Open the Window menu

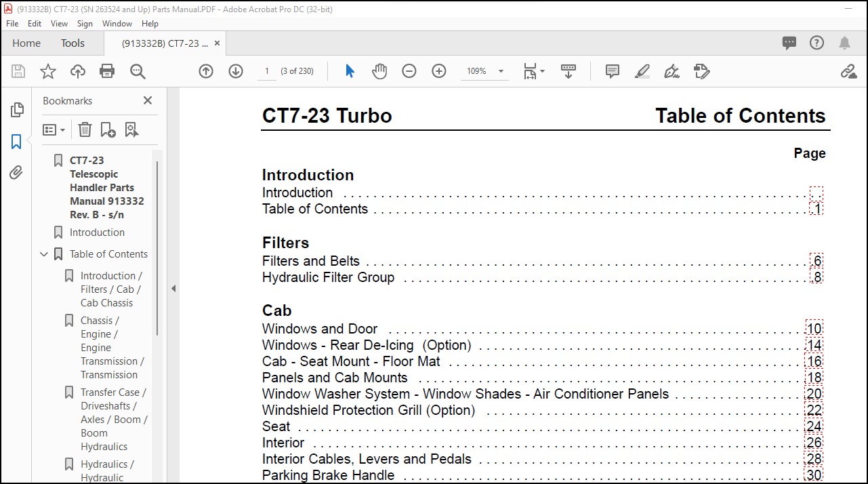pyautogui.click(x=117, y=23)
